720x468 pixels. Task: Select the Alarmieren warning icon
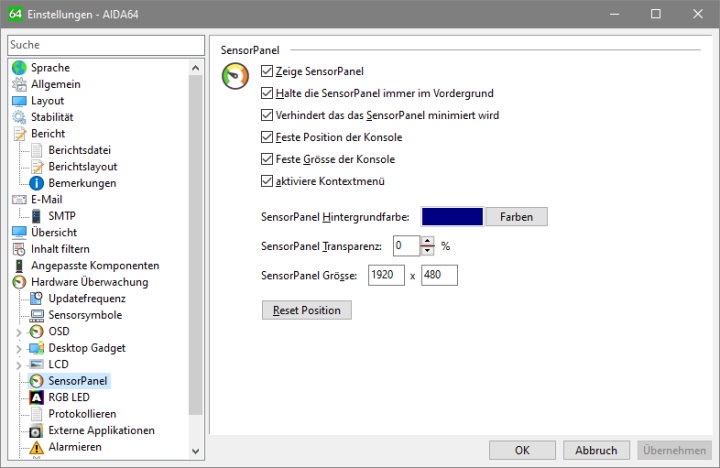pyautogui.click(x=37, y=447)
